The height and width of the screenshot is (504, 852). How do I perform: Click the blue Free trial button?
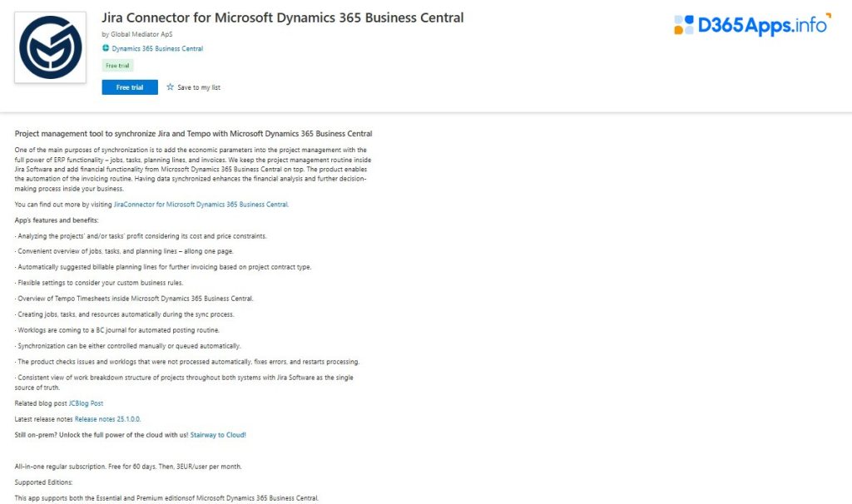click(130, 86)
